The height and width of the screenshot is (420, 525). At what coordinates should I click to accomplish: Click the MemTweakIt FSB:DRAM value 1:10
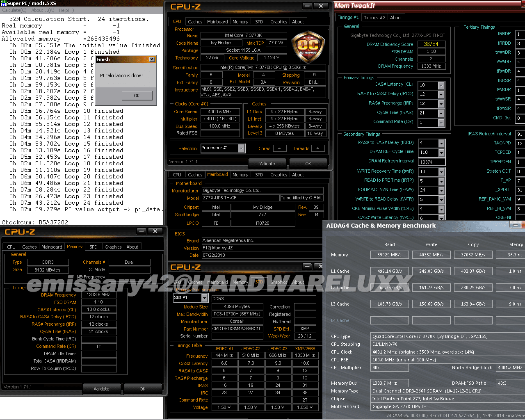tap(431, 52)
